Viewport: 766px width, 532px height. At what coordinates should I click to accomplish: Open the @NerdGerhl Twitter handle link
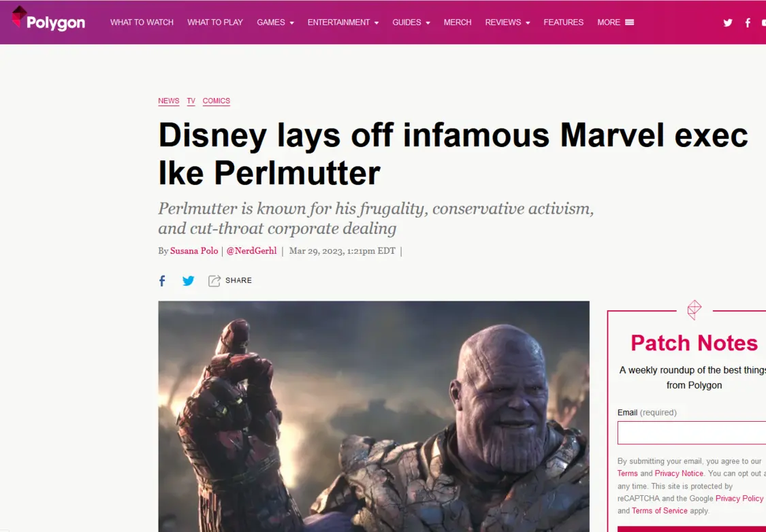251,251
